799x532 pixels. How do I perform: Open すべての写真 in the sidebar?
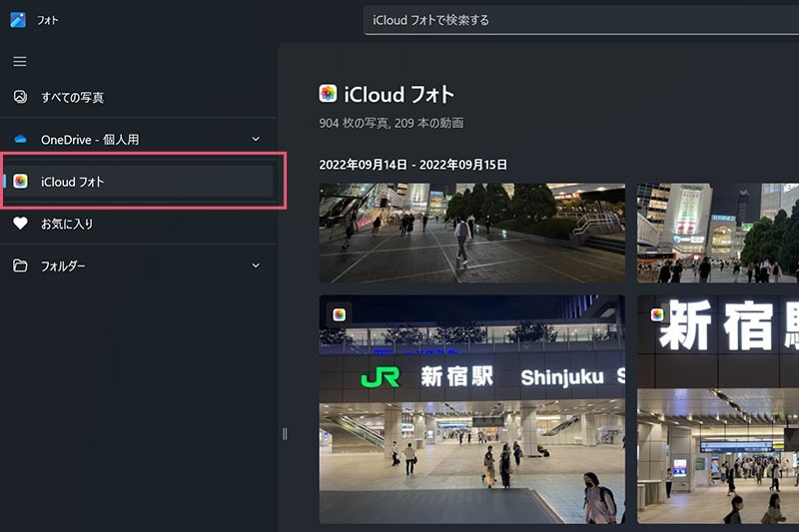(139, 97)
